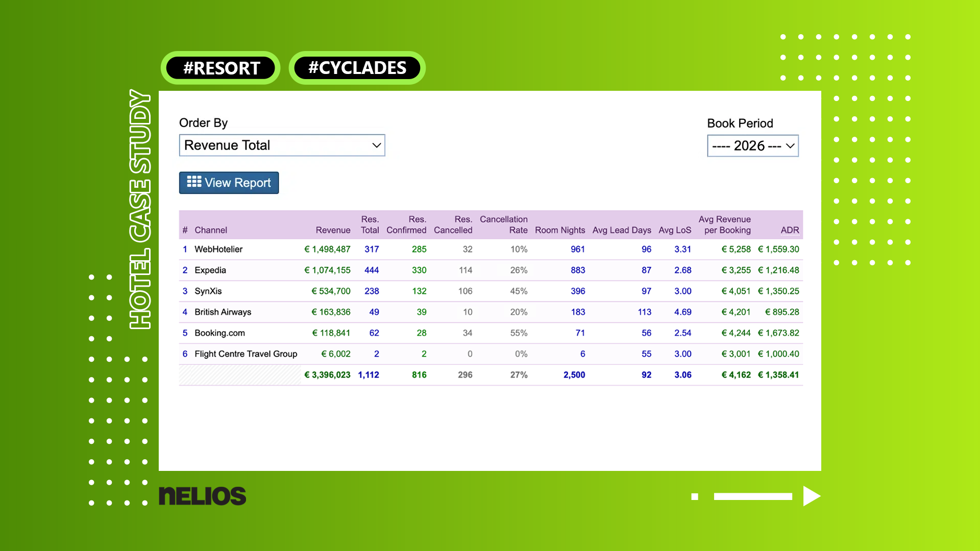Click Booking.com ADR € 1,673.82
980x551 pixels.
pos(778,333)
